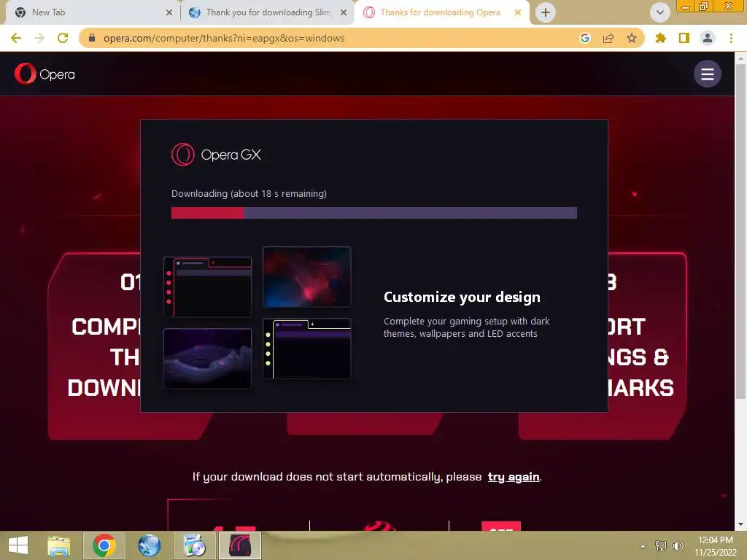Open the Opera hamburger menu
Image resolution: width=747 pixels, height=560 pixels.
click(x=707, y=74)
